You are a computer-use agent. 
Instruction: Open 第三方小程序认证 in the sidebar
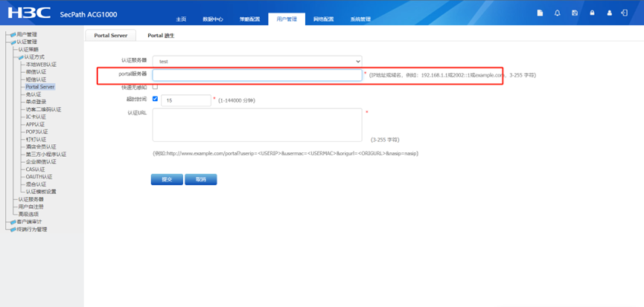pyautogui.click(x=46, y=155)
